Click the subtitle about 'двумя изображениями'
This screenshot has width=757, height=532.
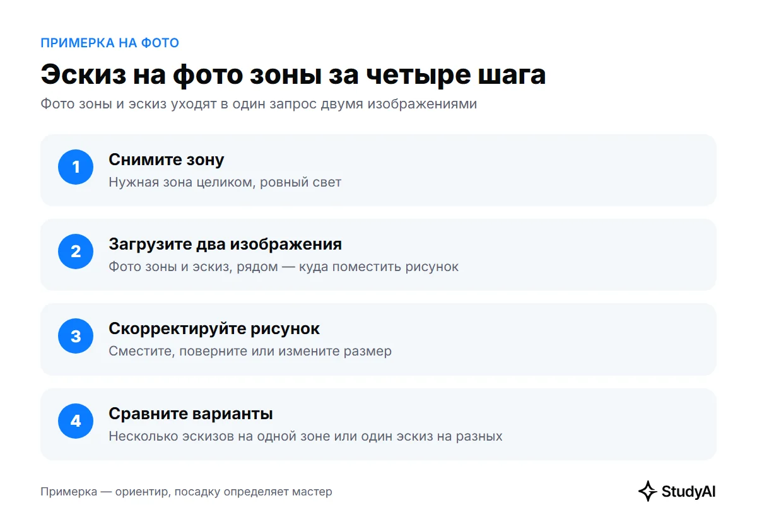259,104
